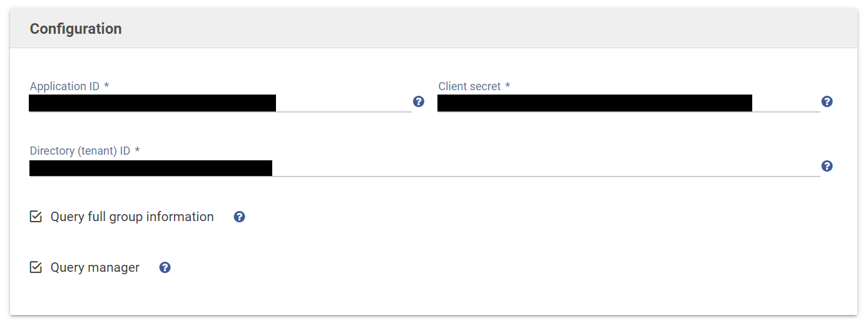Screen dimensions: 868x325
Task: Open help icon beside Application ID field
Action: click(419, 101)
